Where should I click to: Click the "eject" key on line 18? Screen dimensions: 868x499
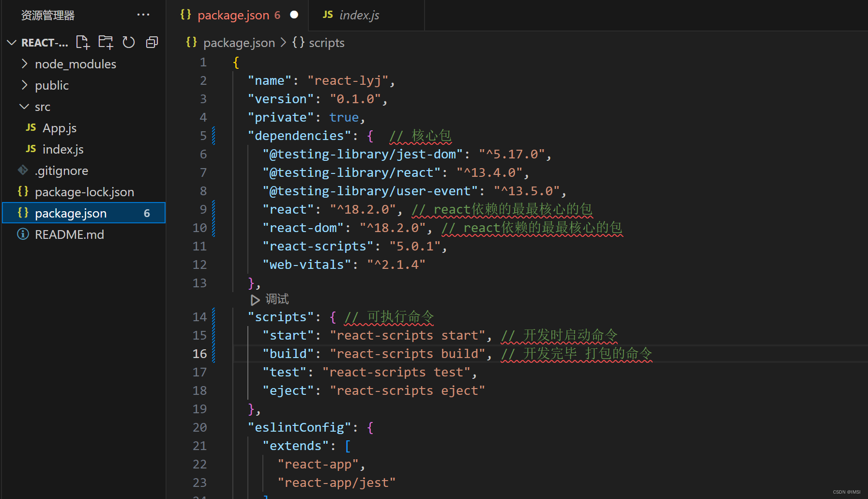coord(289,390)
